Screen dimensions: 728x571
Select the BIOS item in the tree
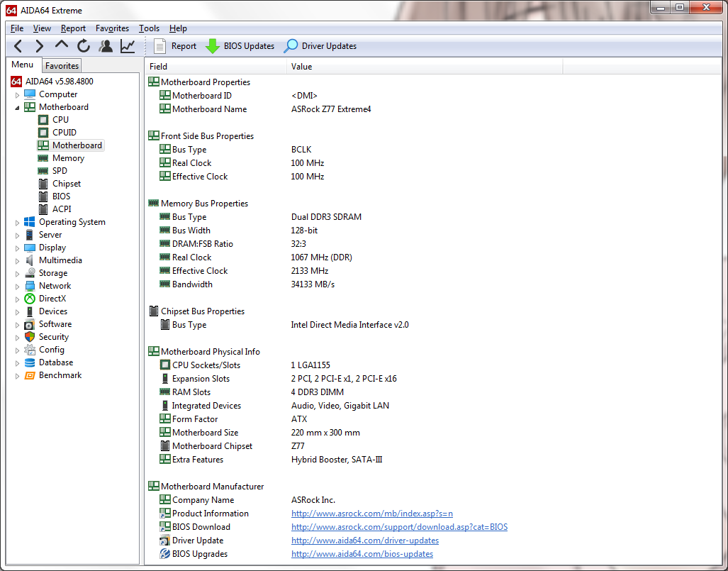[x=61, y=196]
